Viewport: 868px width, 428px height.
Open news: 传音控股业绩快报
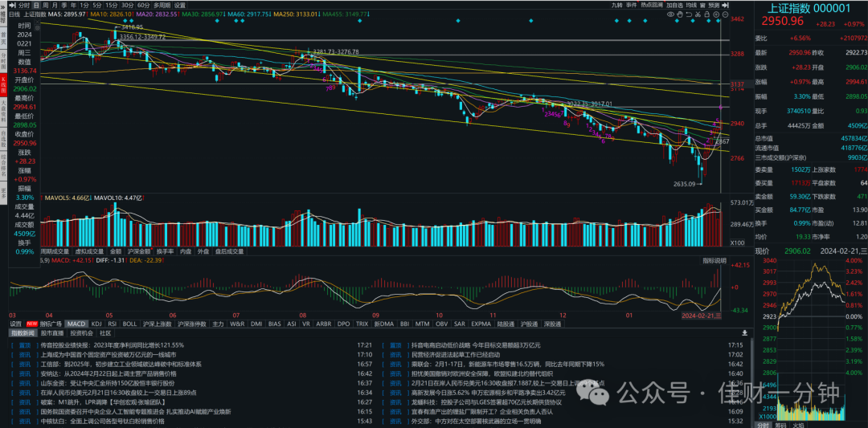[113, 345]
